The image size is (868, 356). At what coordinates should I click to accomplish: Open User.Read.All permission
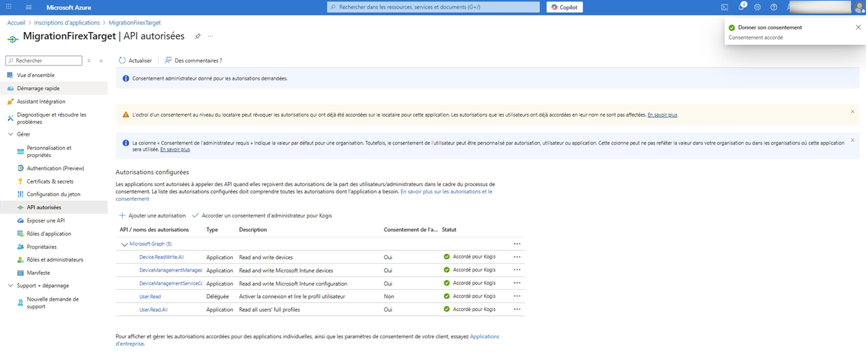click(153, 310)
